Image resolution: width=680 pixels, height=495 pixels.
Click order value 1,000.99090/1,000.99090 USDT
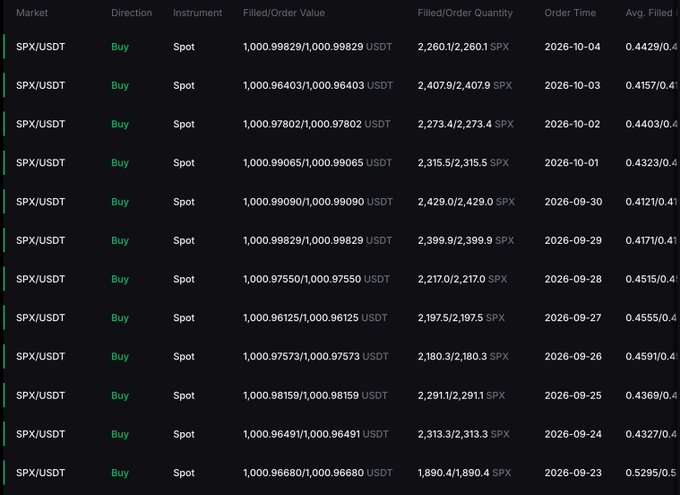coord(318,202)
